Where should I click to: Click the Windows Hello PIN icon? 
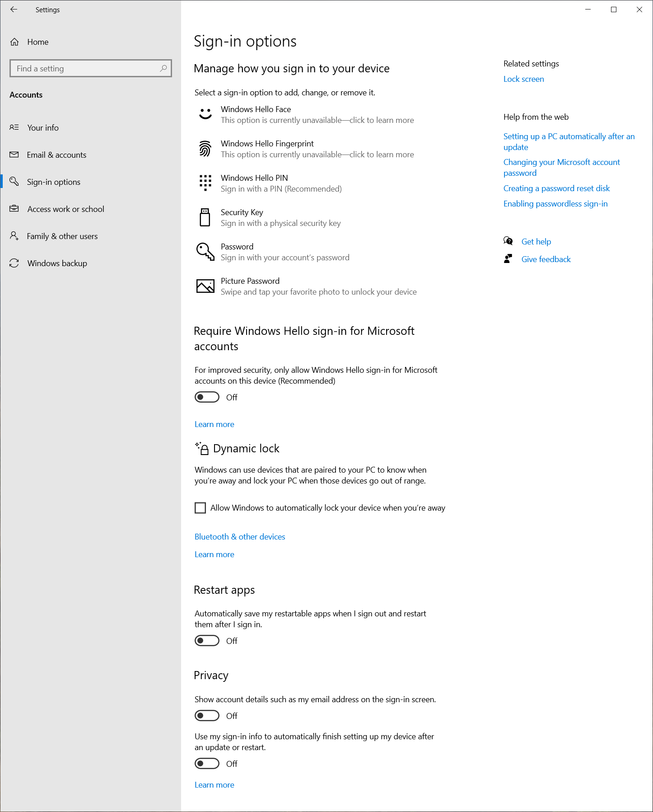[x=205, y=183]
